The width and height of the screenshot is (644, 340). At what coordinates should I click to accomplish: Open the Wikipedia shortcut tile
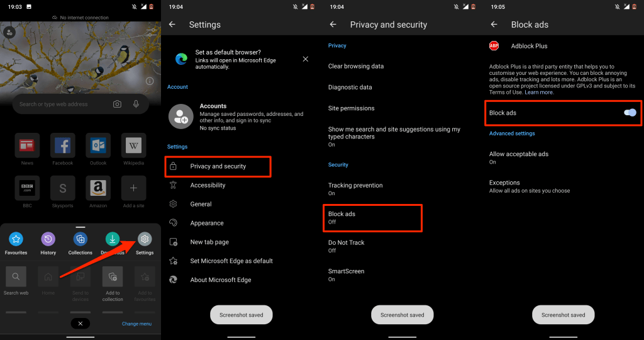coord(133,145)
